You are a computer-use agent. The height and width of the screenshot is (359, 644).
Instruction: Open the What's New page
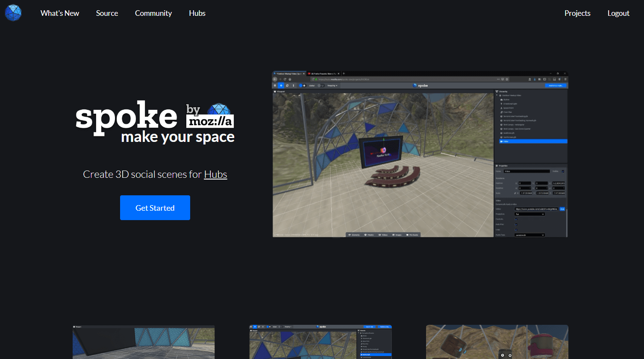click(60, 13)
